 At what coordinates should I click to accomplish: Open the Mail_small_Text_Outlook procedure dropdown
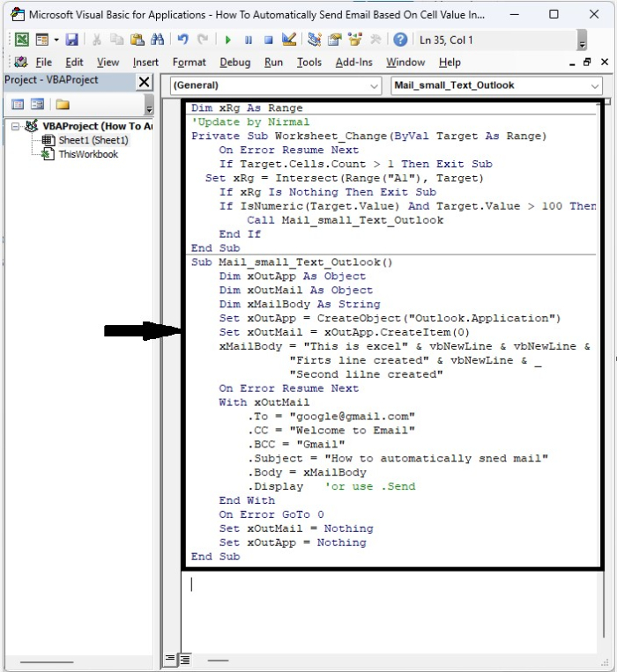(595, 85)
